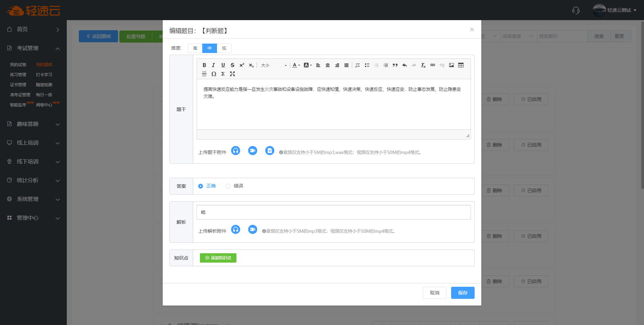Upload video attachment for question stem

[x=253, y=151]
